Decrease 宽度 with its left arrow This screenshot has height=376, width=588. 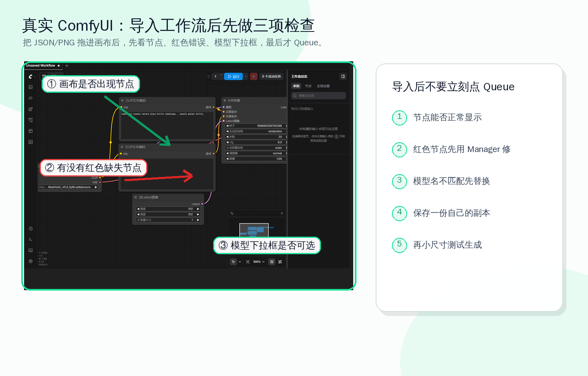pos(138,209)
